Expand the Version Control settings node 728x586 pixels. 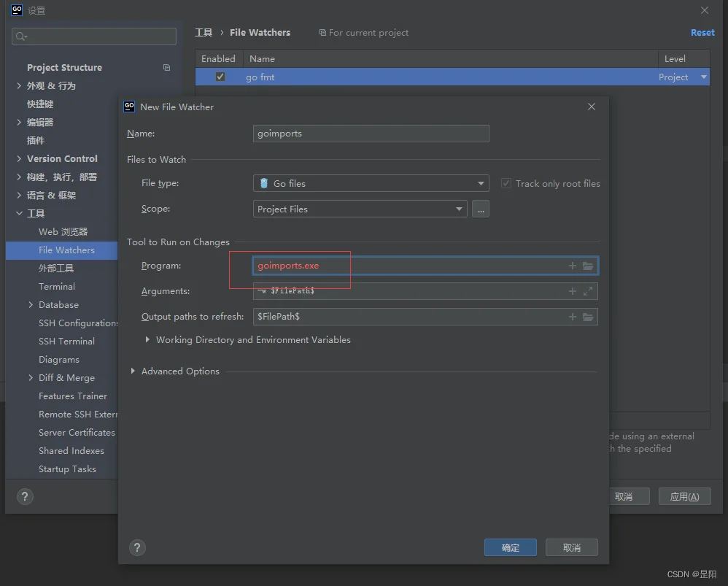(x=19, y=159)
